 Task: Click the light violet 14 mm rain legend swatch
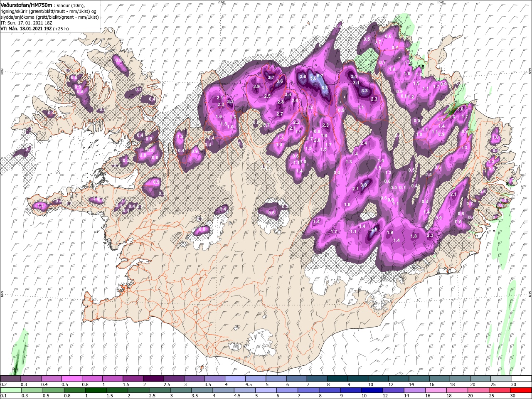point(415,390)
